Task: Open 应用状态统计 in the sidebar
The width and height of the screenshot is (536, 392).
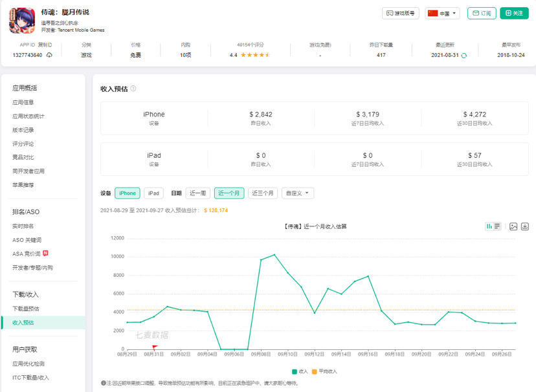Action: (x=28, y=116)
